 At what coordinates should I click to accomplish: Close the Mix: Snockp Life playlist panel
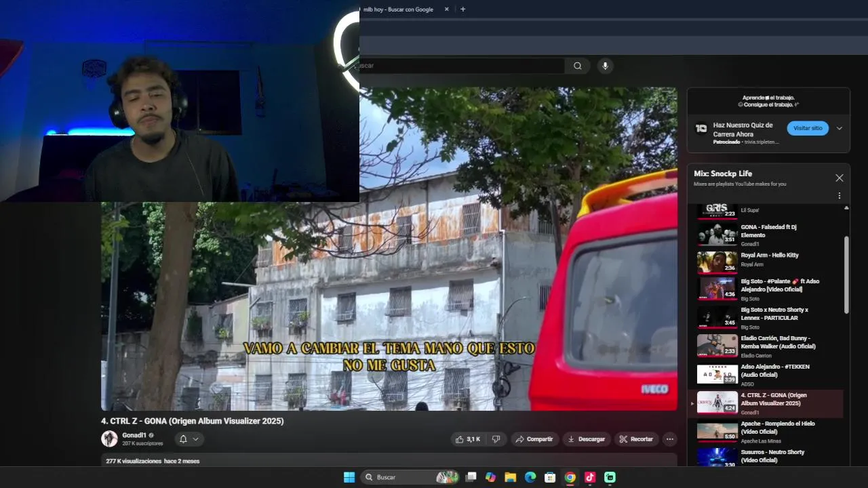point(839,178)
